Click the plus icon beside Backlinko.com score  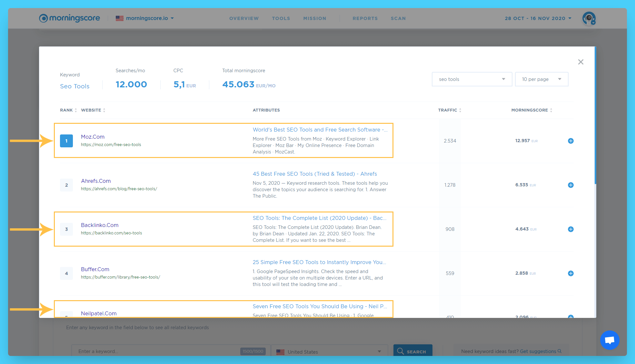(571, 229)
